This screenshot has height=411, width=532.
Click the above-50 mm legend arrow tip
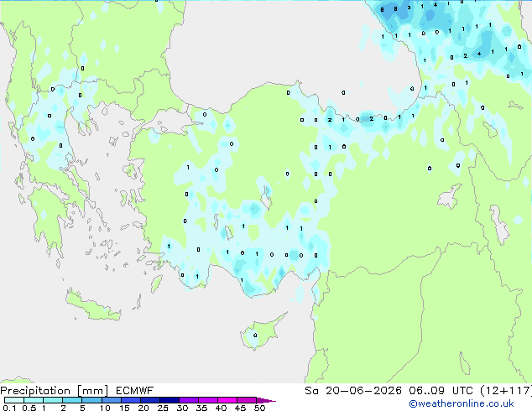tap(266, 401)
